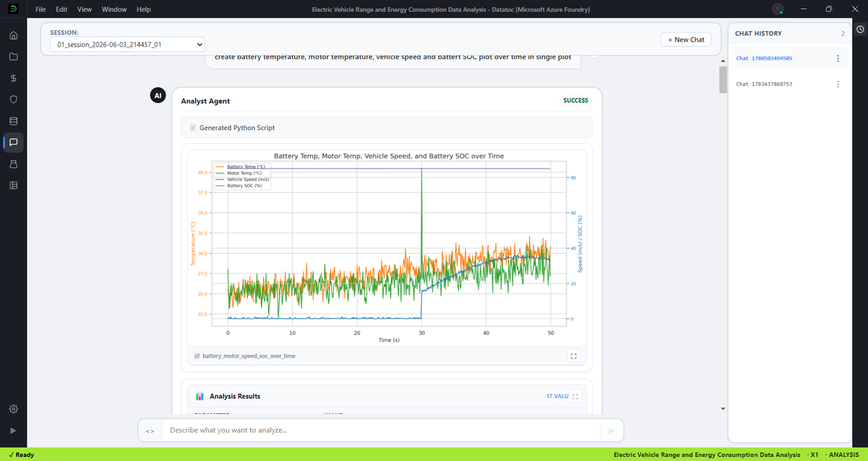Click the scrollbar down arrow
Screen dimensions: 868x461
click(723, 408)
